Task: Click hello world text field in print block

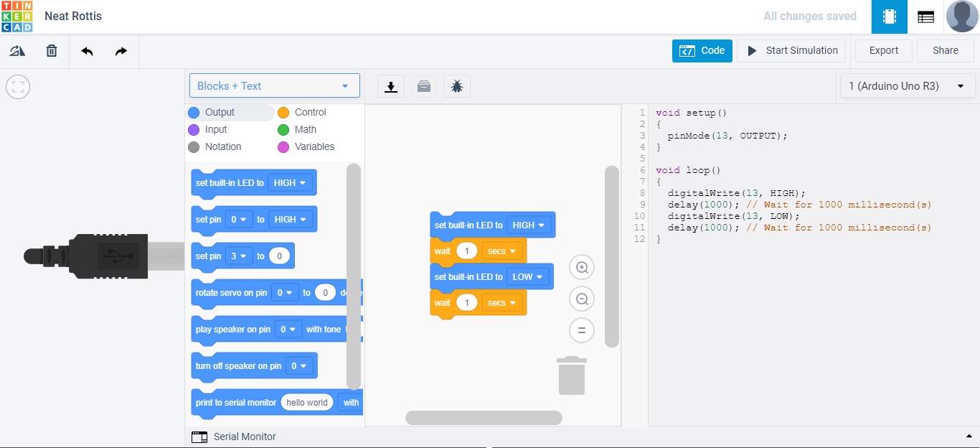Action: point(307,403)
